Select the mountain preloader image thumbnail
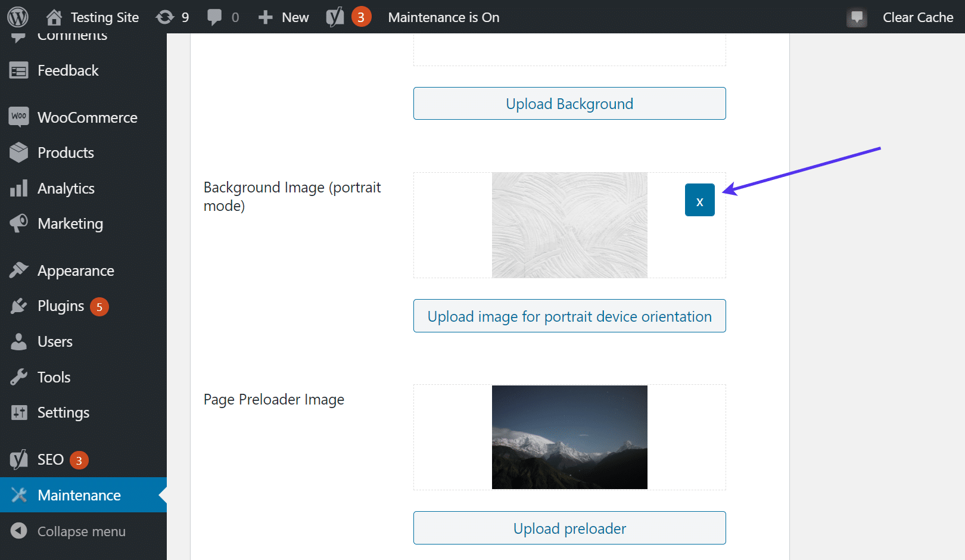The image size is (965, 560). 569,437
